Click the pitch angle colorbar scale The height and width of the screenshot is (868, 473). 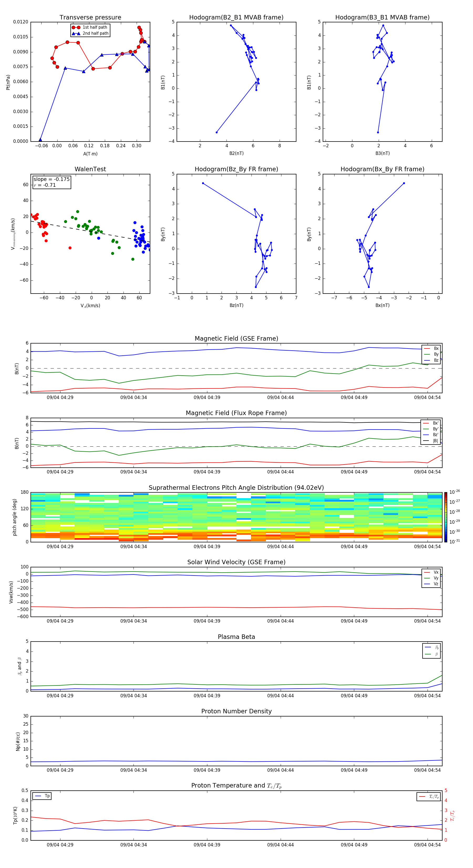click(x=446, y=517)
